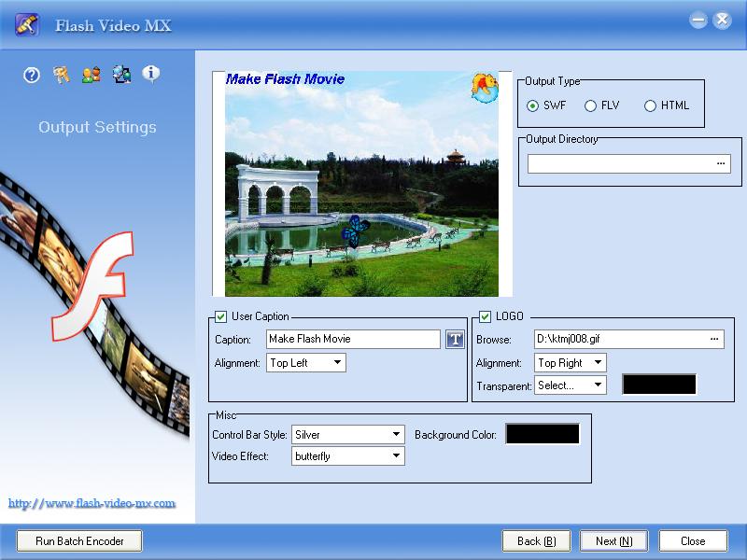The image size is (747, 560).
Task: Pick the Background Color swatch
Action: click(543, 434)
